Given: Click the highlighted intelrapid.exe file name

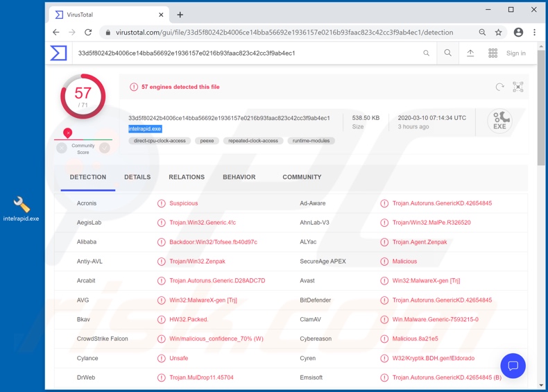Looking at the screenshot, I should (145, 128).
